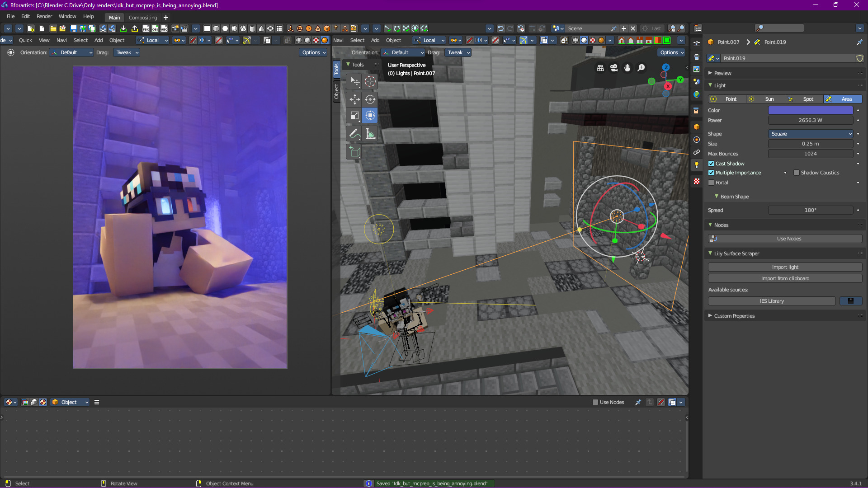Click the Import from clipboard button
Screen dimensions: 868x488
pos(785,278)
